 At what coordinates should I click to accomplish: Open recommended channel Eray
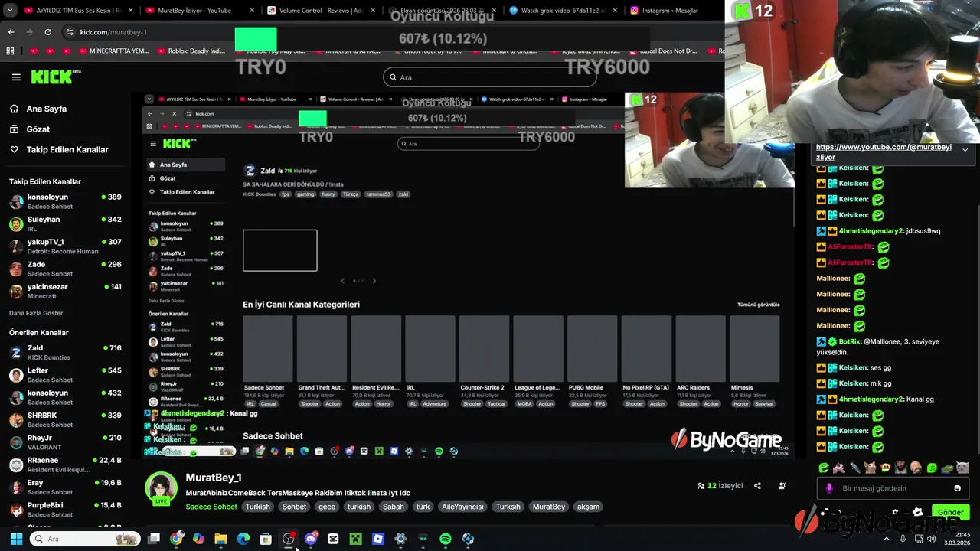tap(65, 487)
